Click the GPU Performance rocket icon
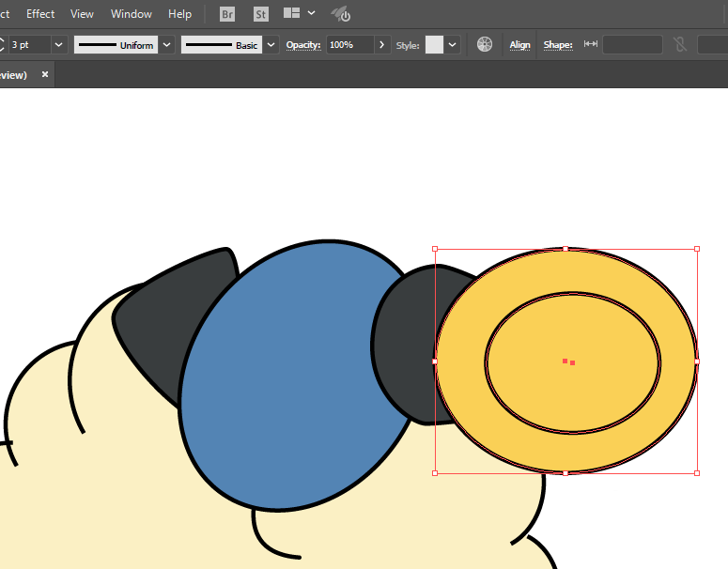 [x=341, y=14]
